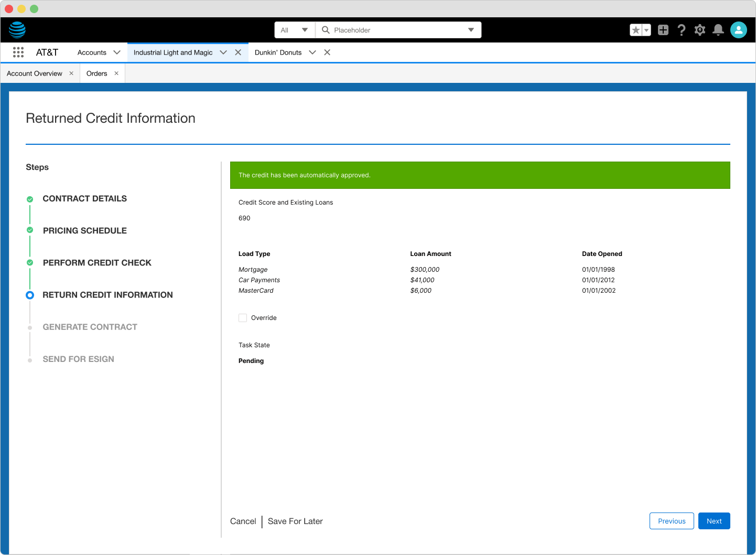This screenshot has height=555, width=756.
Task: Open the All search scope dropdown
Action: coord(295,30)
